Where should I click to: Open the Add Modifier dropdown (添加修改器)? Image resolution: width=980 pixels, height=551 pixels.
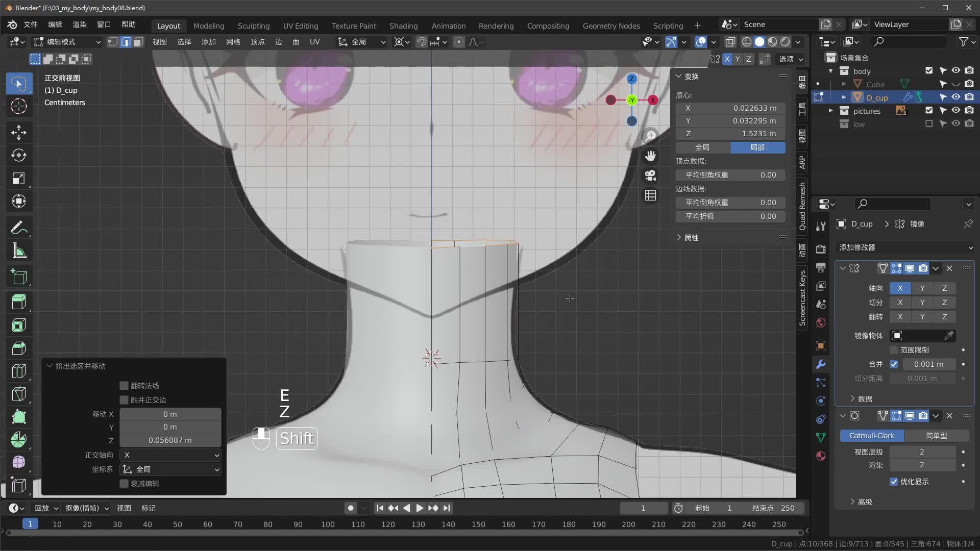point(905,247)
